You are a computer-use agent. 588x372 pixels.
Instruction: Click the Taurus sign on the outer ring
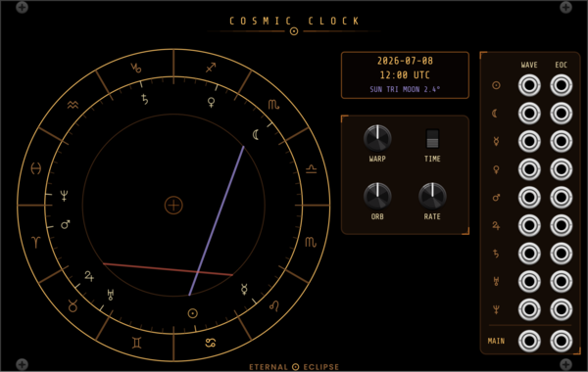[x=73, y=306]
